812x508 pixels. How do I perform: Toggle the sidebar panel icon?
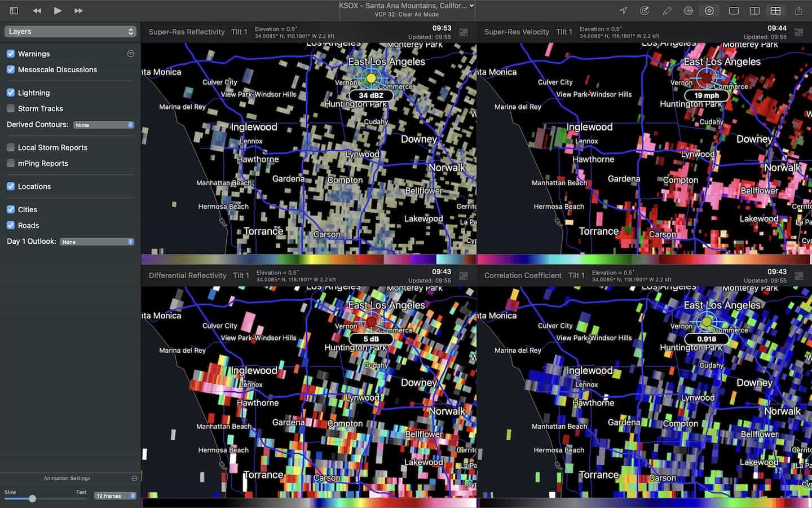tap(14, 11)
